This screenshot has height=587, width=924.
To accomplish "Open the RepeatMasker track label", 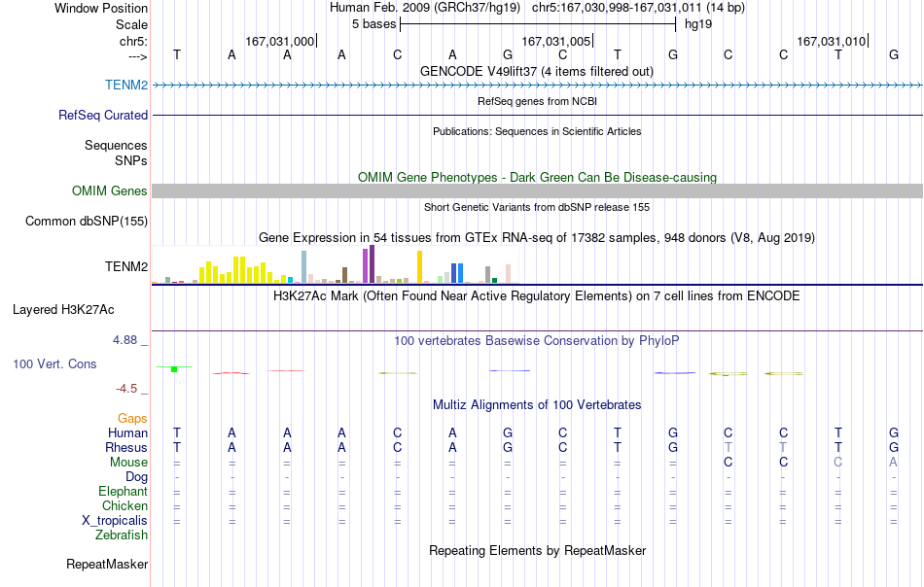I will click(107, 564).
